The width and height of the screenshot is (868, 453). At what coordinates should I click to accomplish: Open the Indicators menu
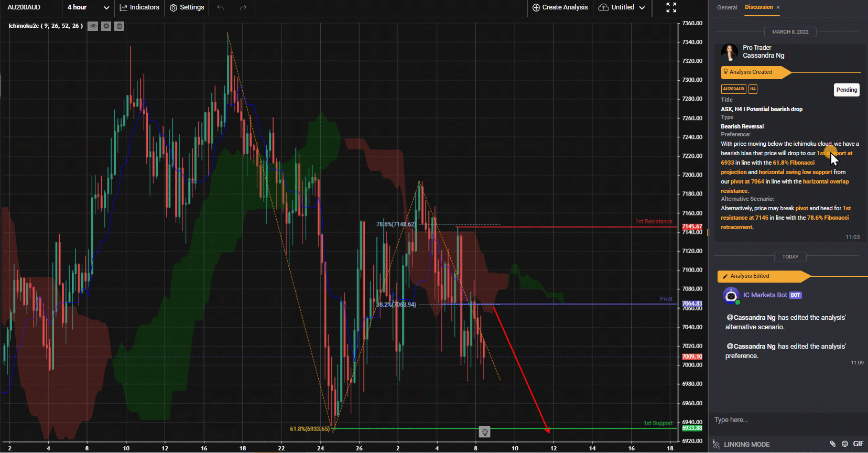click(139, 7)
